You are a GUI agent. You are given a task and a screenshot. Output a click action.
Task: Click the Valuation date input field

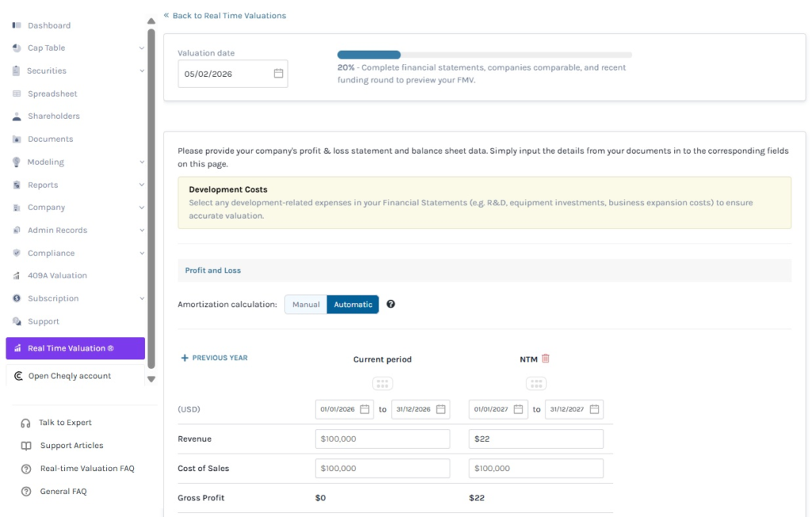point(232,74)
